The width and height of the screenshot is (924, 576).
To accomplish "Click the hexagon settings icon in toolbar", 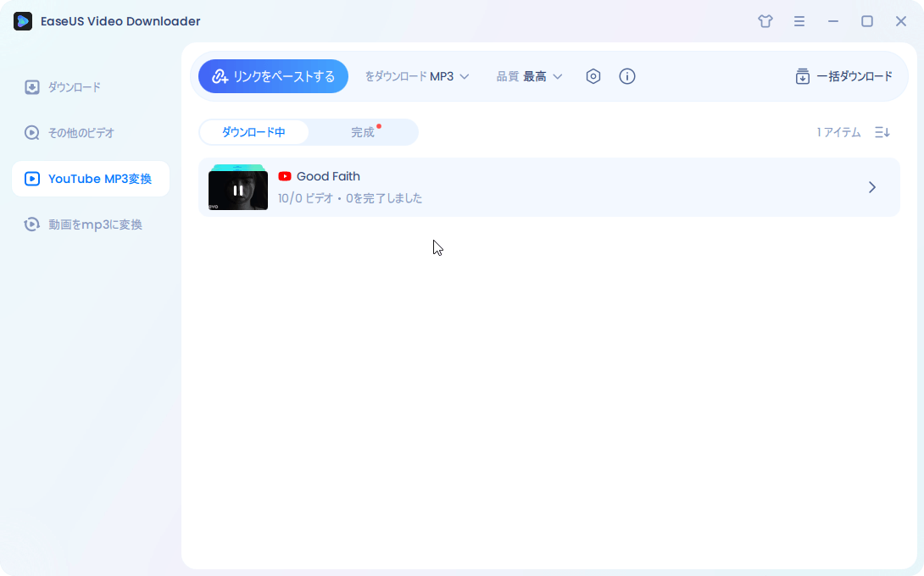I will (593, 76).
